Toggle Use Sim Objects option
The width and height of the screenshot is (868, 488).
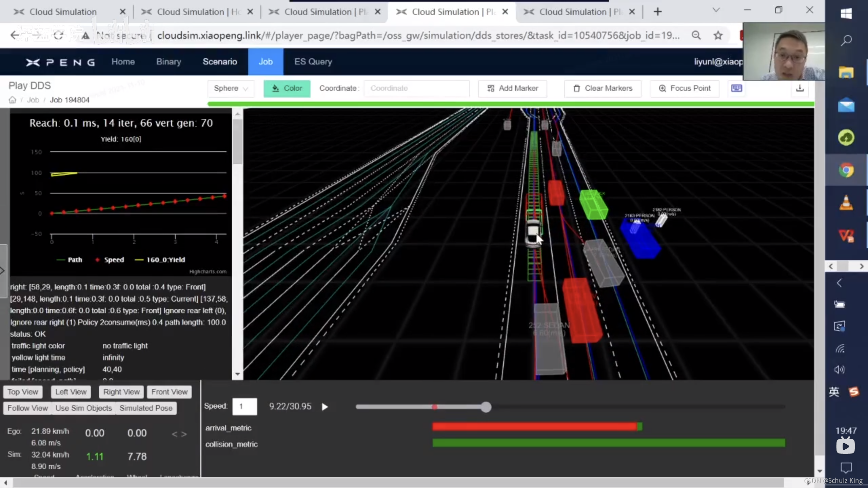[x=83, y=408]
